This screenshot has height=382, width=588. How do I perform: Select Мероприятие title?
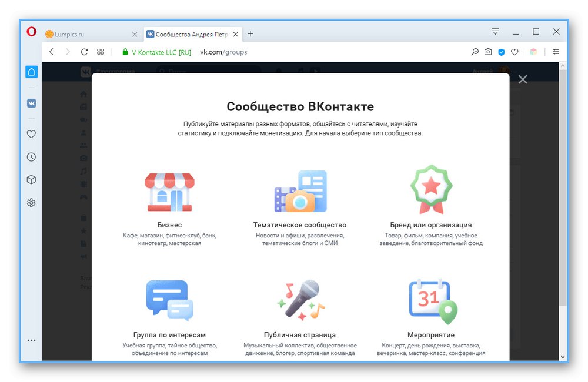[431, 335]
